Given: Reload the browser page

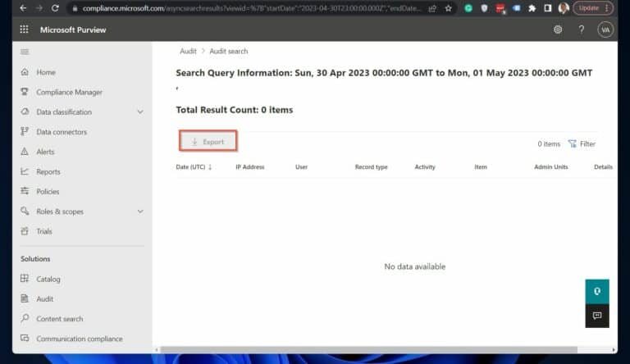Looking at the screenshot, I should tap(55, 8).
